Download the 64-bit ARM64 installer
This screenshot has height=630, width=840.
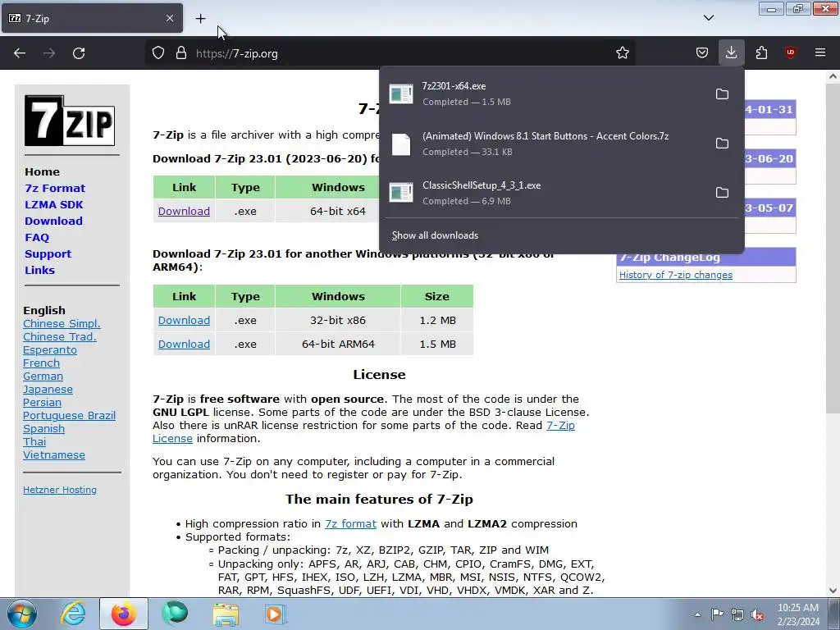click(184, 344)
